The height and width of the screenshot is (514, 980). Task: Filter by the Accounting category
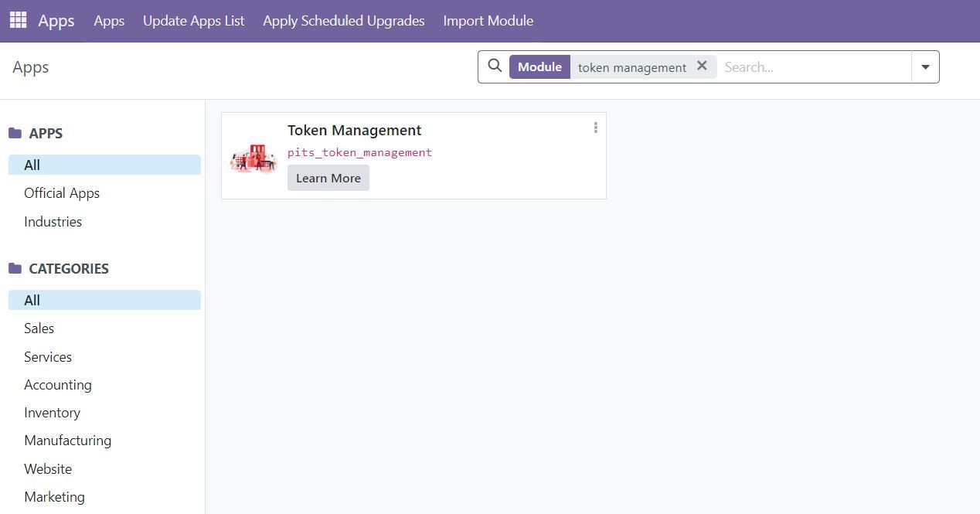[58, 385]
